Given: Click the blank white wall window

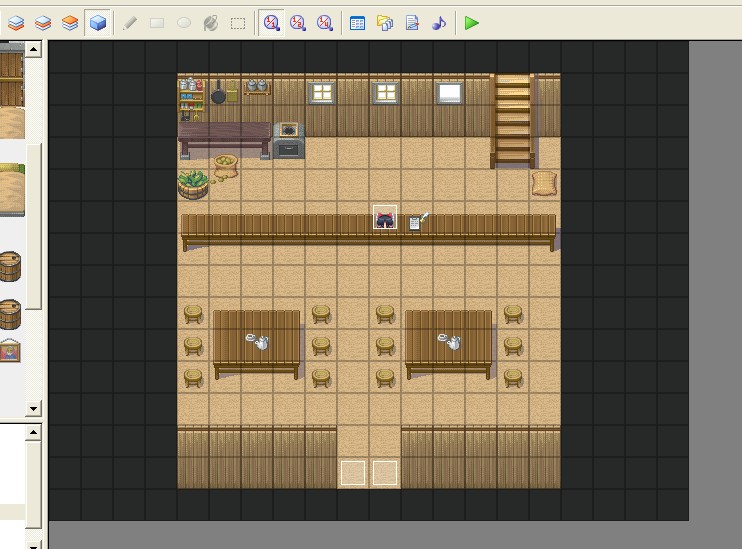Looking at the screenshot, I should (x=449, y=93).
